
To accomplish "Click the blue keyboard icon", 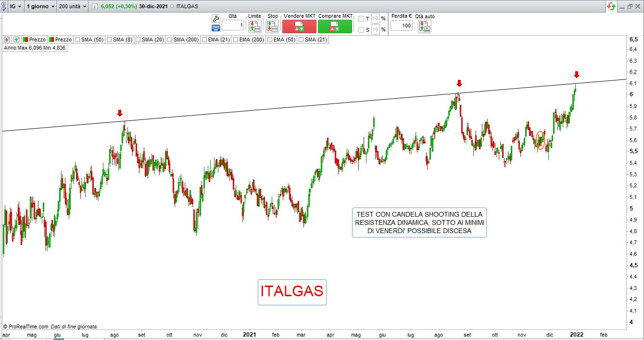I will [x=215, y=28].
